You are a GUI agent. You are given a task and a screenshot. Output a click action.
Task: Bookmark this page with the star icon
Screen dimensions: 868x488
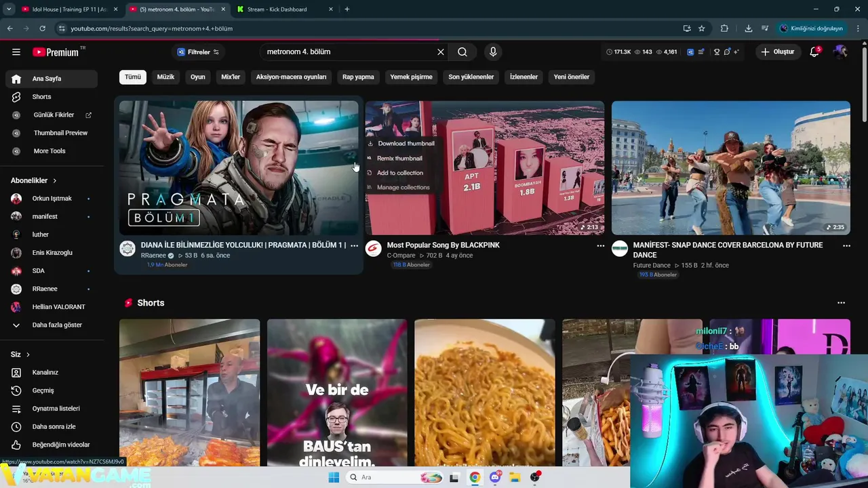click(702, 28)
